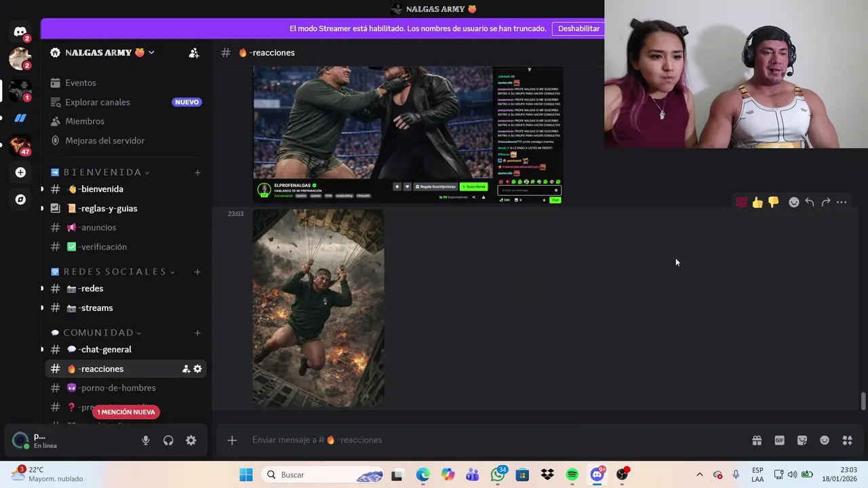Open the Discover servers compass icon
Image resolution: width=868 pixels, height=488 pixels.
(x=20, y=199)
